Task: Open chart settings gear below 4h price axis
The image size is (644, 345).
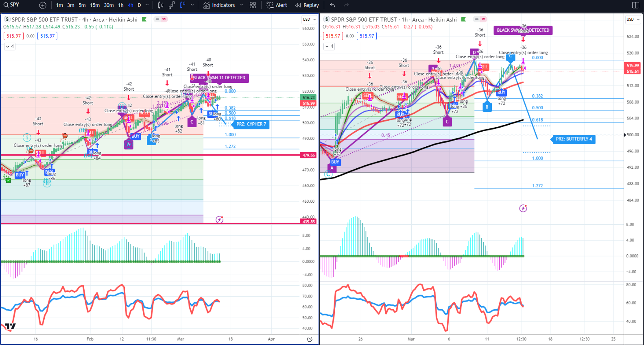Action: pyautogui.click(x=310, y=339)
